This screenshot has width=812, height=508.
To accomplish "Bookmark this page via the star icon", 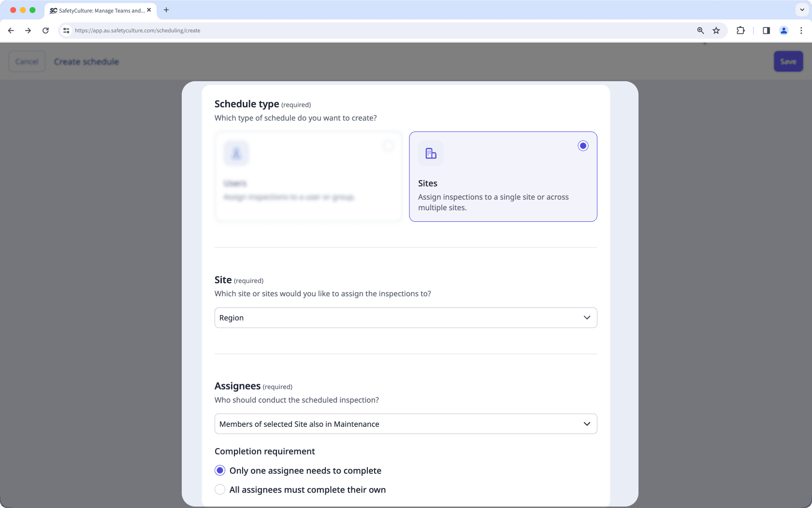I will (716, 30).
